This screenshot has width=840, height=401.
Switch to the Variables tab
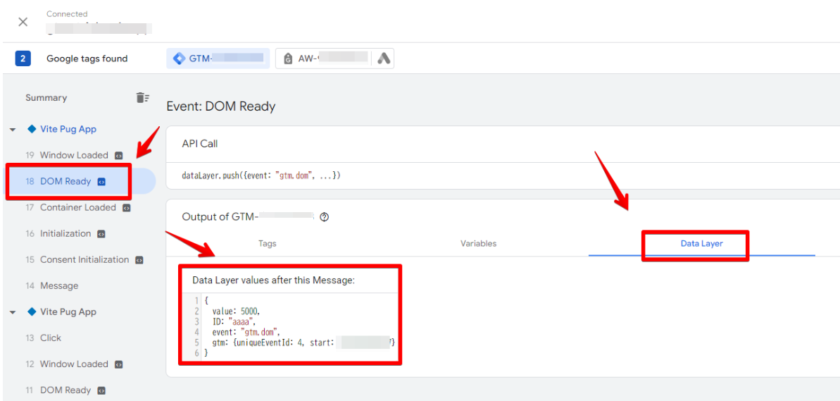coord(478,243)
